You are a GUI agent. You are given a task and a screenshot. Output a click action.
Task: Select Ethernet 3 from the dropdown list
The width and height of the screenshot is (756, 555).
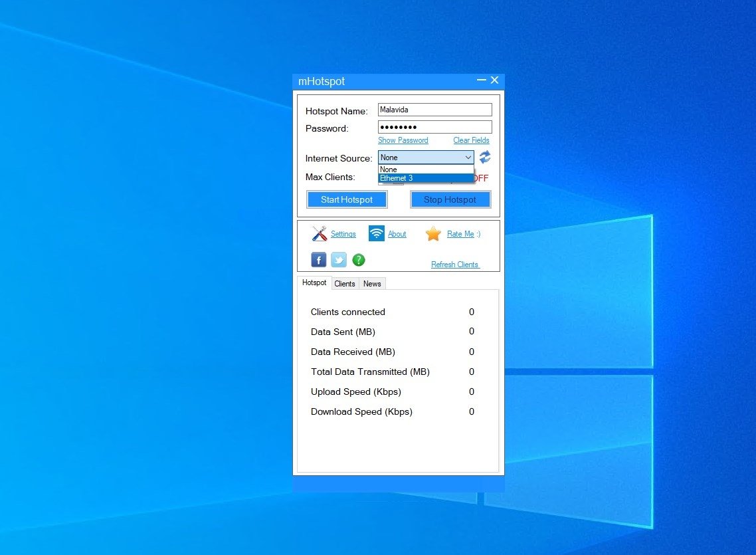[x=426, y=178]
